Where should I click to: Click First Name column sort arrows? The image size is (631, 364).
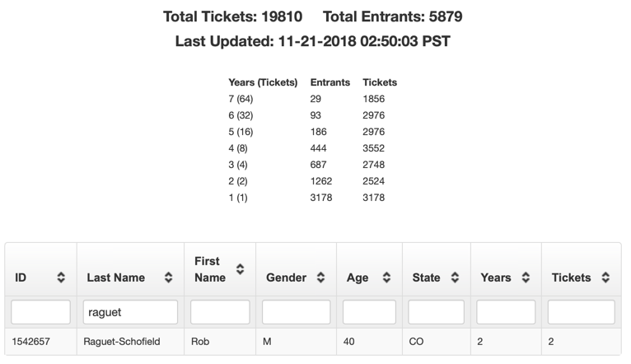click(x=240, y=269)
